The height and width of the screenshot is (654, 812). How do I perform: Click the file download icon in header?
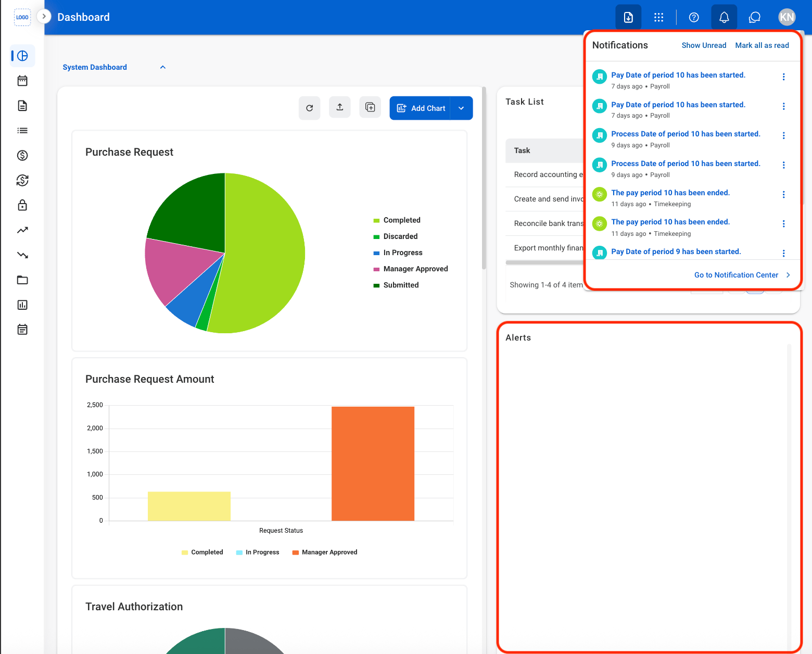pyautogui.click(x=628, y=17)
